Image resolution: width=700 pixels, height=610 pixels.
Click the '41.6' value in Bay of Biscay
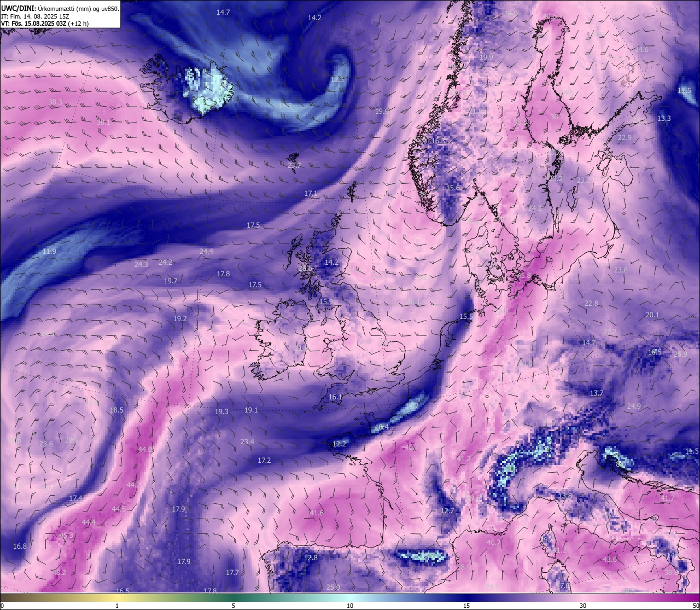(x=317, y=513)
